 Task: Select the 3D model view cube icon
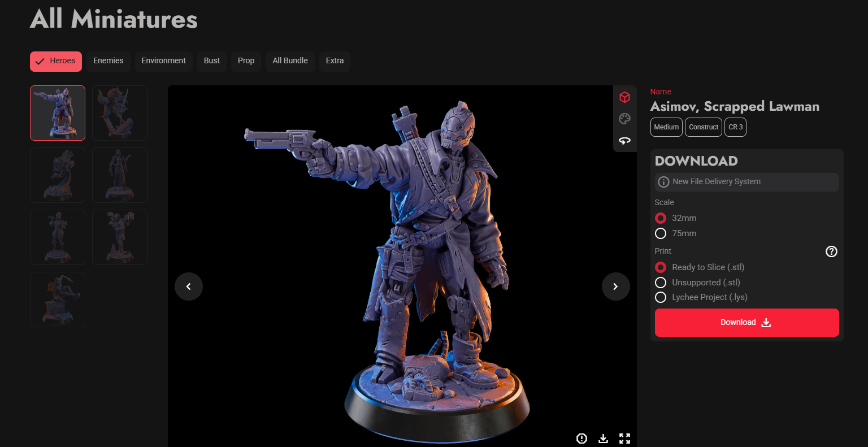pos(624,97)
